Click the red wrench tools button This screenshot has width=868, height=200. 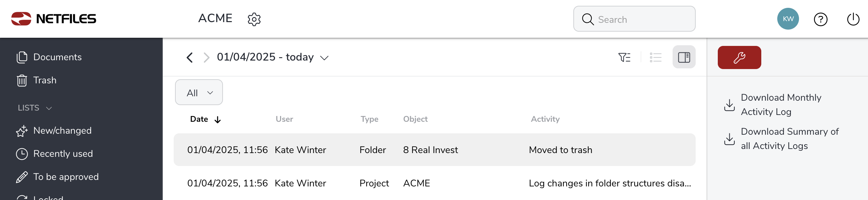point(739,57)
